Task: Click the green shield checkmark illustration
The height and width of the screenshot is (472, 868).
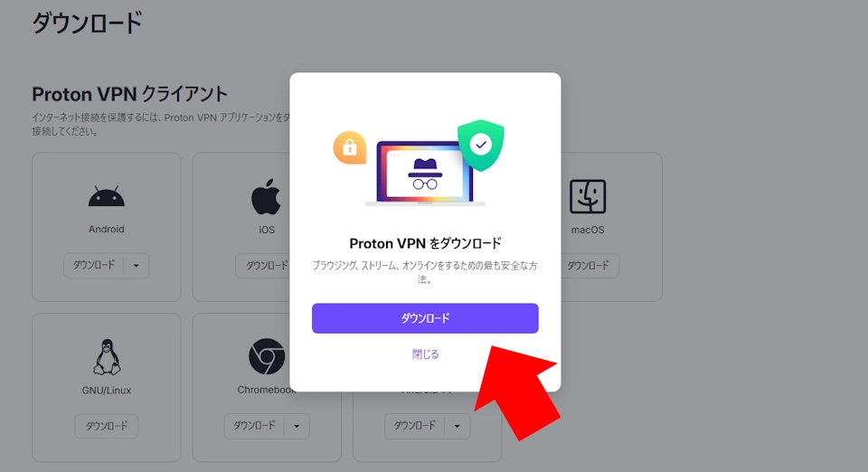Action: pos(480,146)
